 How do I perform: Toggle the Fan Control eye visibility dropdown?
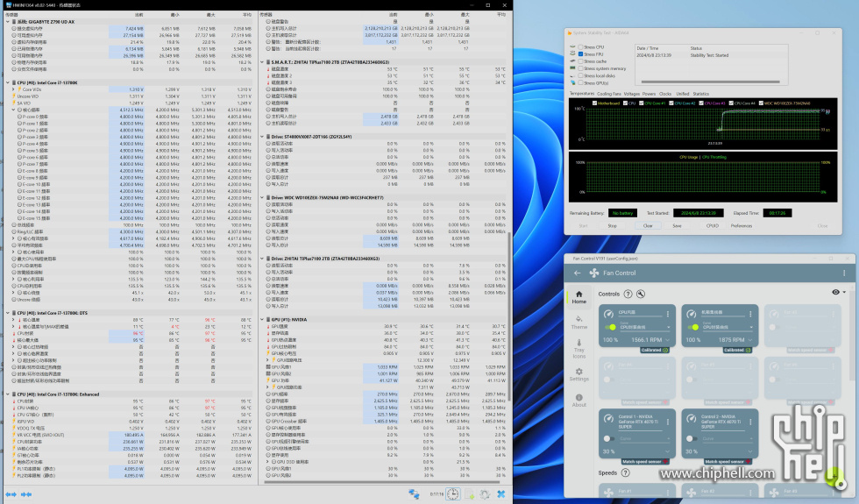pyautogui.click(x=839, y=292)
